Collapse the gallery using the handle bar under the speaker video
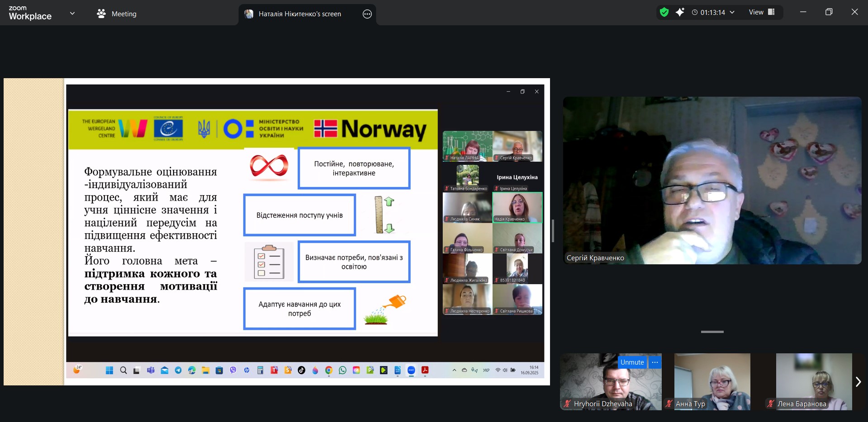 click(x=712, y=332)
